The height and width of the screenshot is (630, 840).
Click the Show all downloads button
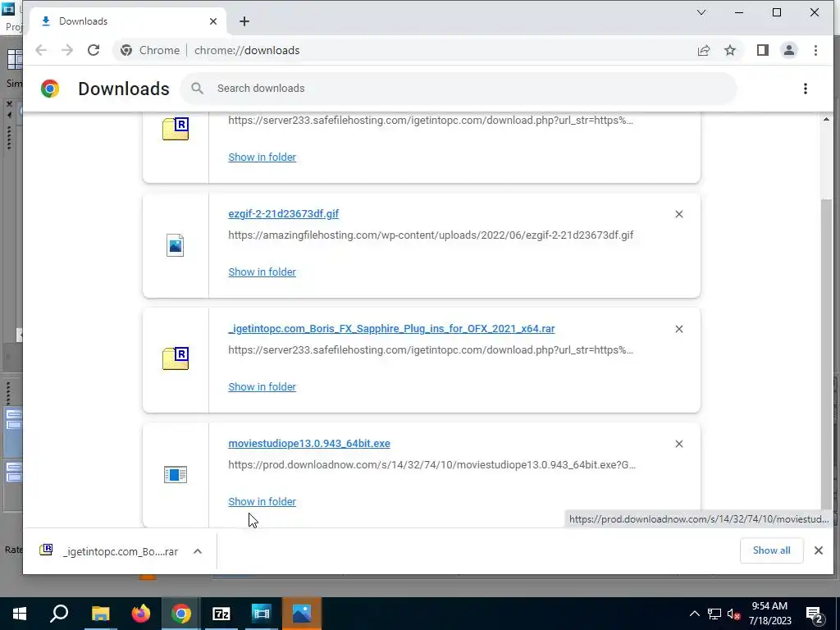coord(771,550)
